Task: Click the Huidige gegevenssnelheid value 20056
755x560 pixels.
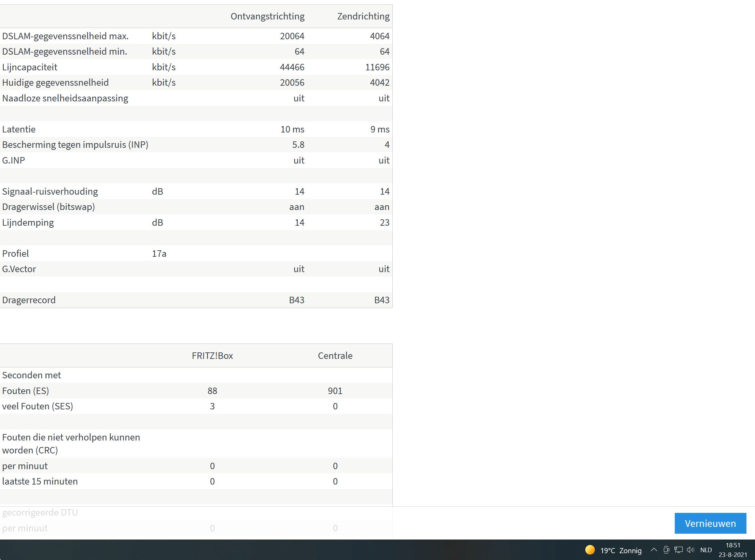Action: tap(292, 83)
